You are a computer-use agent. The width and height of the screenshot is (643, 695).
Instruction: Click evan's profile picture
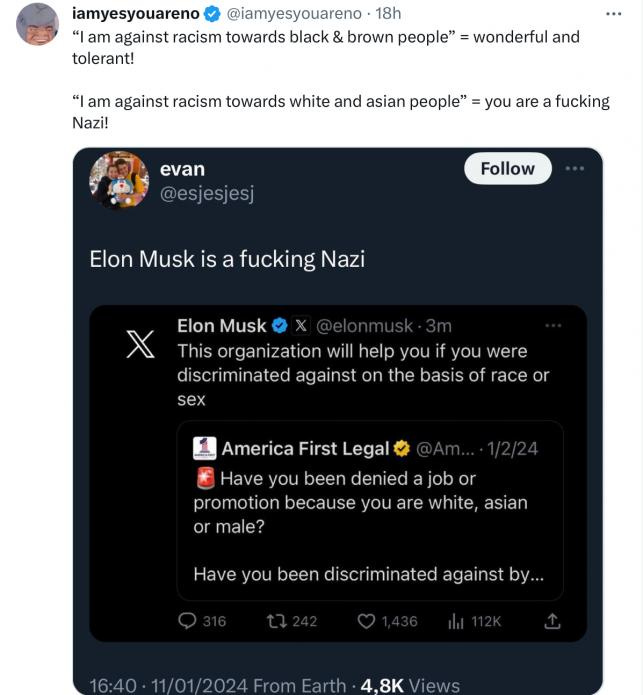(x=118, y=180)
